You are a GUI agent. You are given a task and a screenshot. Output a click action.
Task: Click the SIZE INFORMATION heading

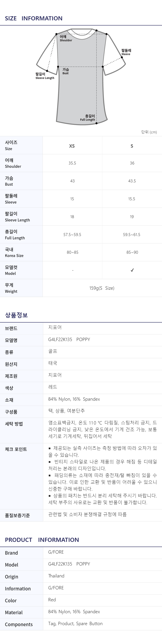pyautogui.click(x=34, y=18)
